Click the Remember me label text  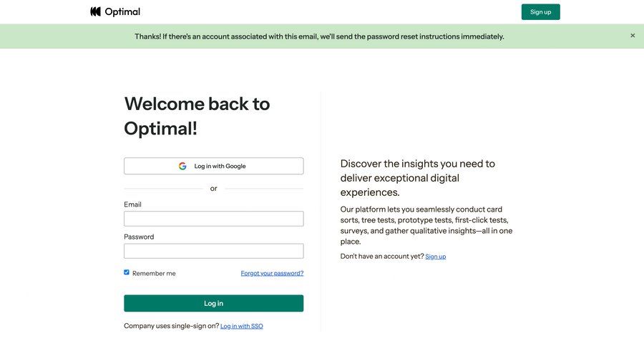point(154,273)
